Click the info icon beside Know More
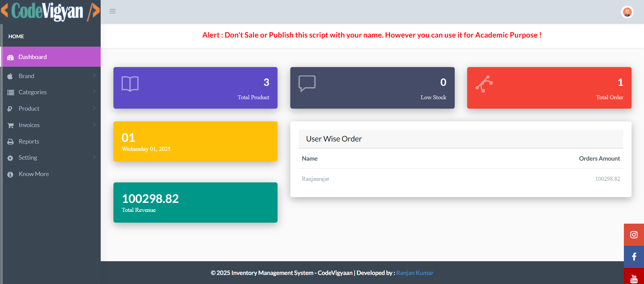Image resolution: width=644 pixels, height=284 pixels. click(10, 174)
